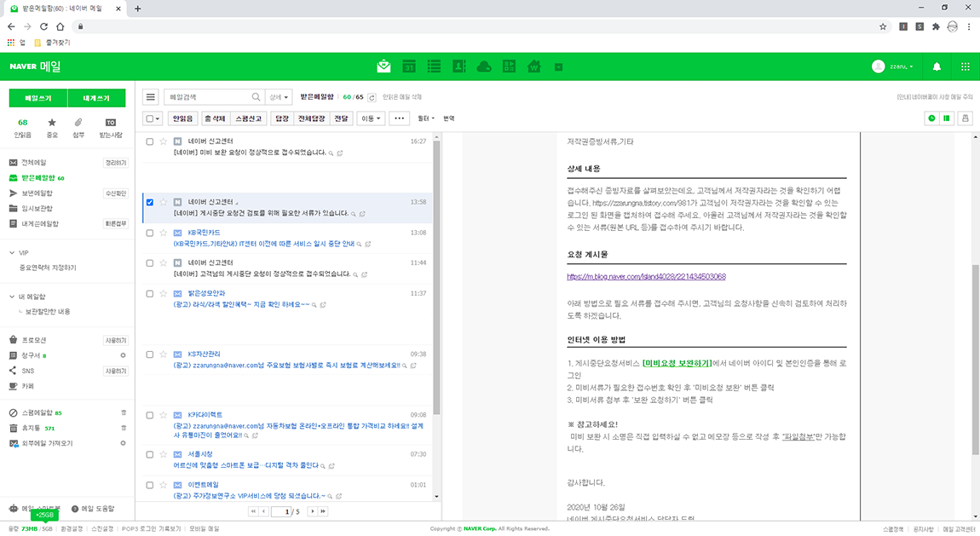
Task: Refresh the inbox with the reload icon
Action: click(x=372, y=97)
